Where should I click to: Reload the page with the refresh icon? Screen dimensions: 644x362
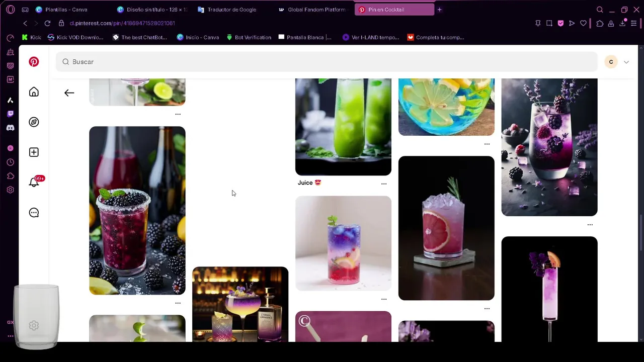pos(47,23)
